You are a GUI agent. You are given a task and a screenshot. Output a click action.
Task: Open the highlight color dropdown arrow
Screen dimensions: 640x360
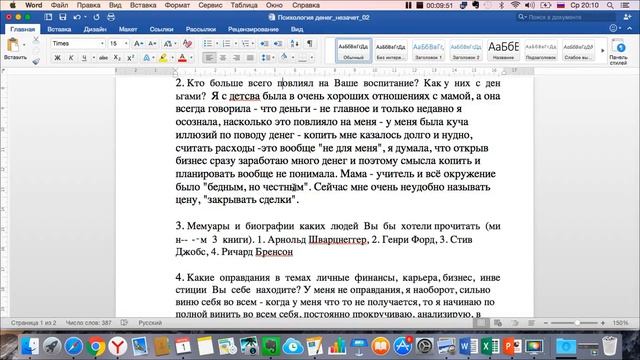pos(172,58)
